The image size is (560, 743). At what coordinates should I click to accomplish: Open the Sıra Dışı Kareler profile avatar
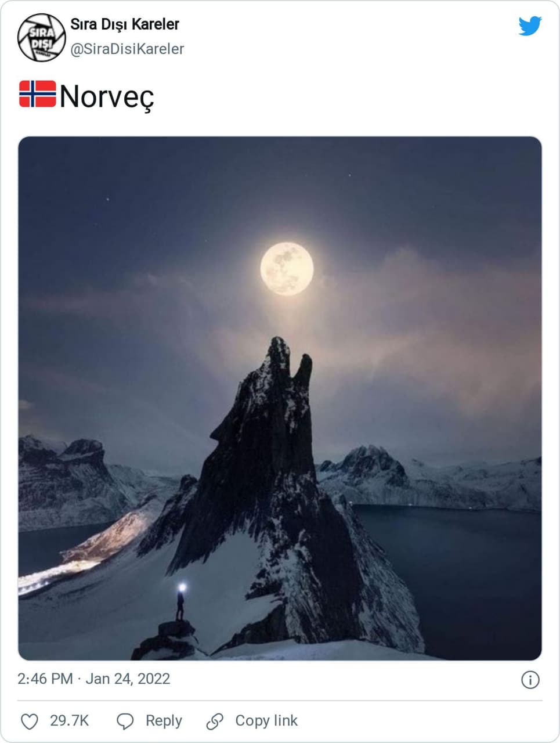tap(41, 38)
